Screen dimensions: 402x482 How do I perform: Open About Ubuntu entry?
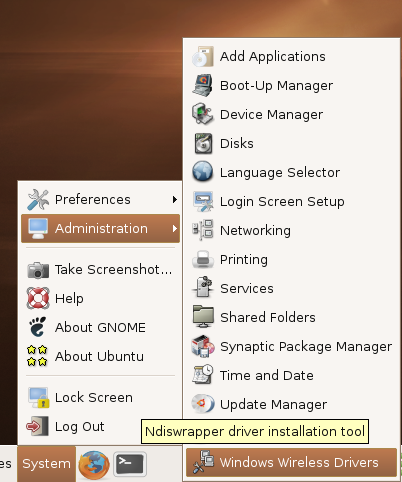pyautogui.click(x=100, y=356)
